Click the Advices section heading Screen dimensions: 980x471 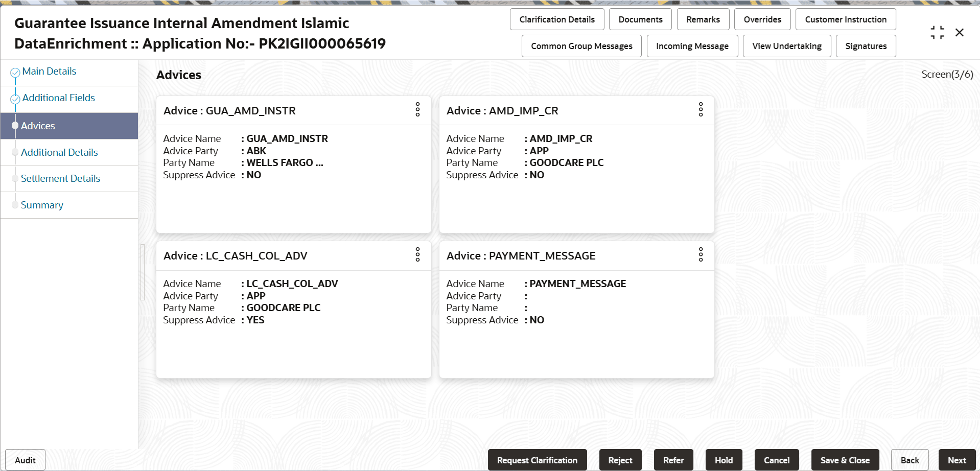[179, 75]
